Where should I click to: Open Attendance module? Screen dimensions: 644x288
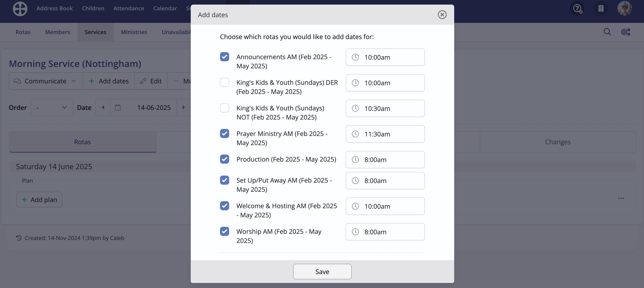pyautogui.click(x=129, y=8)
